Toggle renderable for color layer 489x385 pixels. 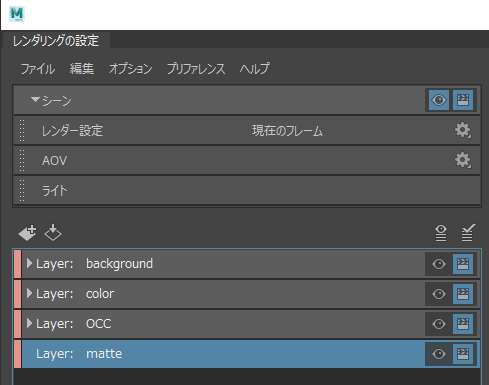pyautogui.click(x=463, y=294)
